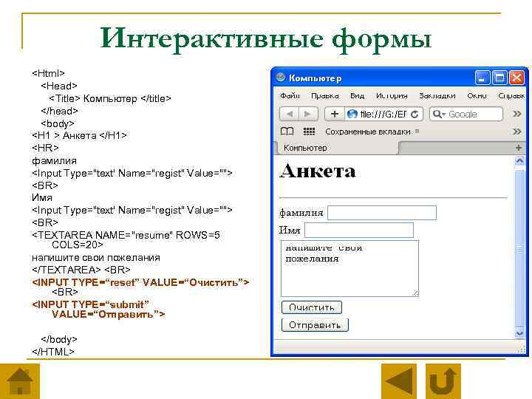Click the фамилия text input field

[x=382, y=213]
